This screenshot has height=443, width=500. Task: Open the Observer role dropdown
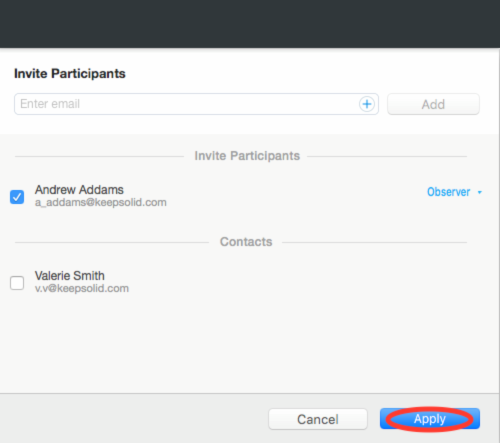pyautogui.click(x=454, y=192)
